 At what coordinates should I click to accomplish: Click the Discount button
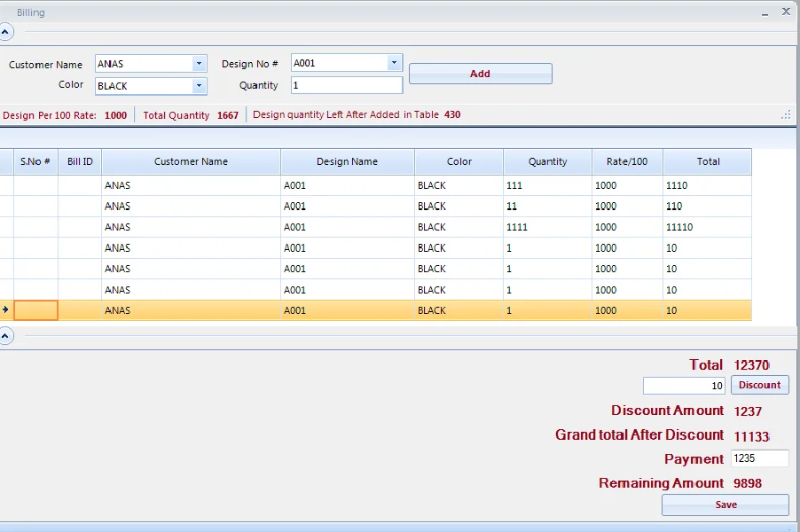click(760, 385)
